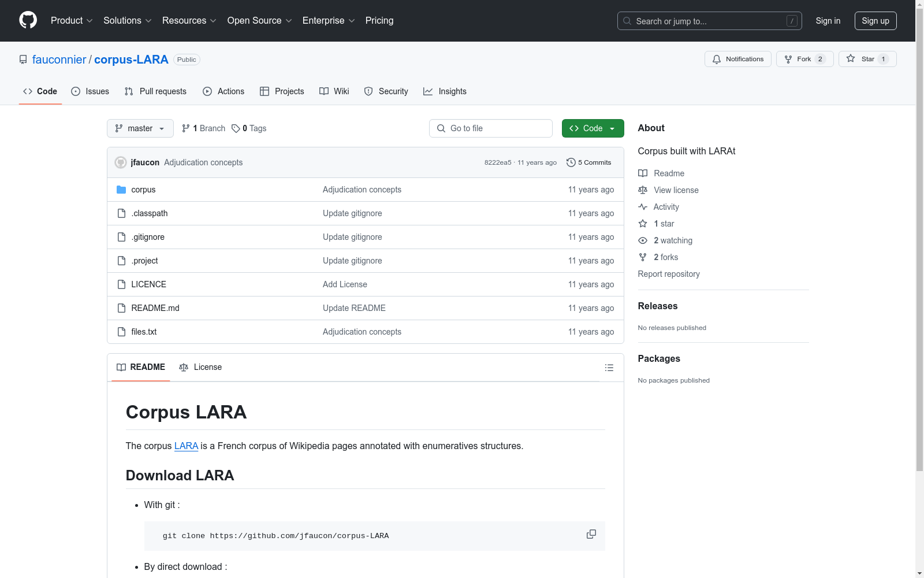Click the Releases heading link
This screenshot has width=924, height=578.
[x=658, y=306]
